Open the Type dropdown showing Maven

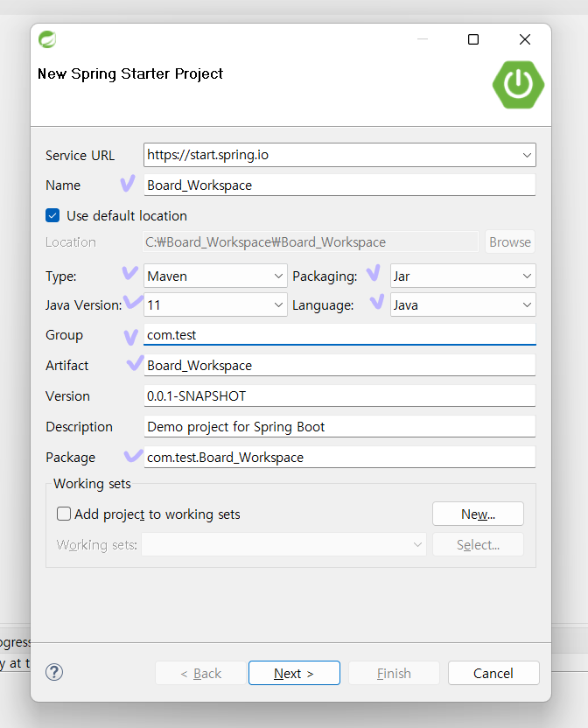click(215, 276)
